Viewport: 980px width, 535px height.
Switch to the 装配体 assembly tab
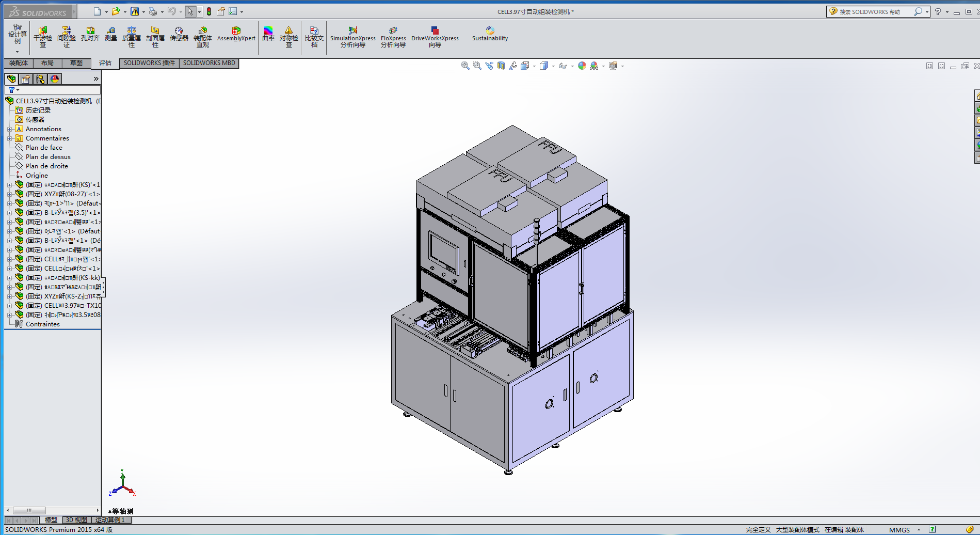click(x=19, y=63)
